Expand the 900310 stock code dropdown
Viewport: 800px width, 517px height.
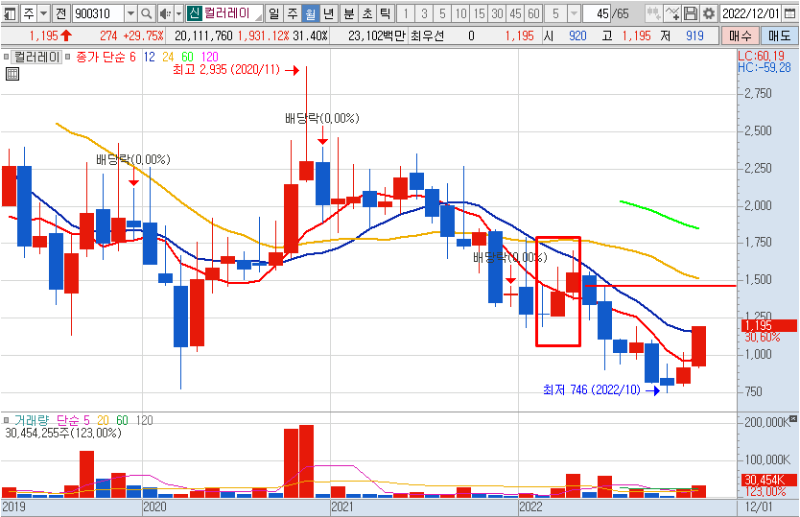[x=131, y=13]
